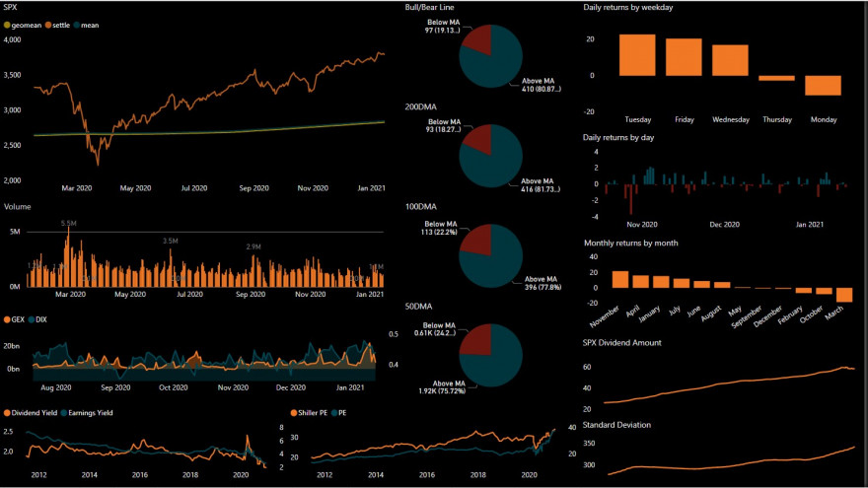The width and height of the screenshot is (868, 488).
Task: Click 'Dec 2020' on Daily returns by day axis
Action: coord(725,225)
